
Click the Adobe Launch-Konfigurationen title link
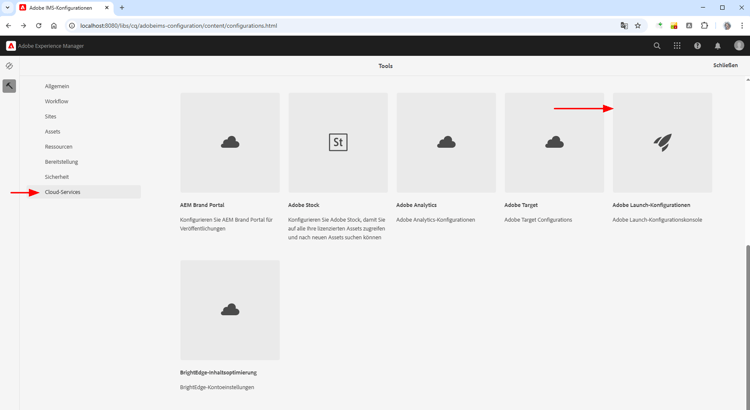[x=651, y=205]
